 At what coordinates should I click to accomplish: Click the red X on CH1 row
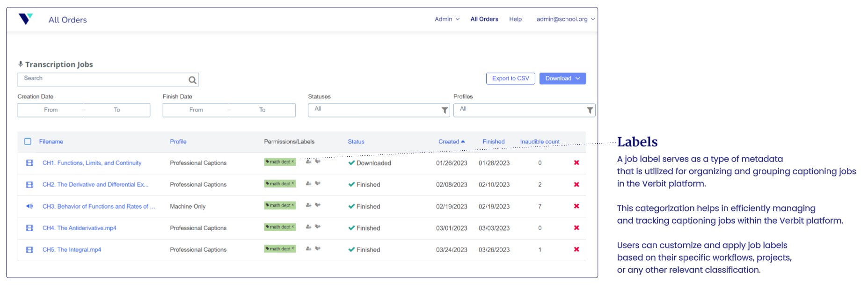coord(576,163)
